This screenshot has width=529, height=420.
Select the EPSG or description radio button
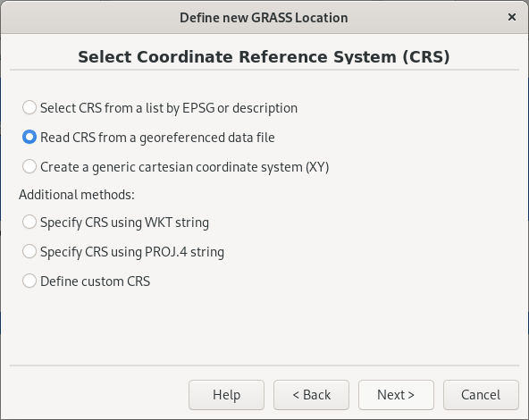click(x=29, y=107)
